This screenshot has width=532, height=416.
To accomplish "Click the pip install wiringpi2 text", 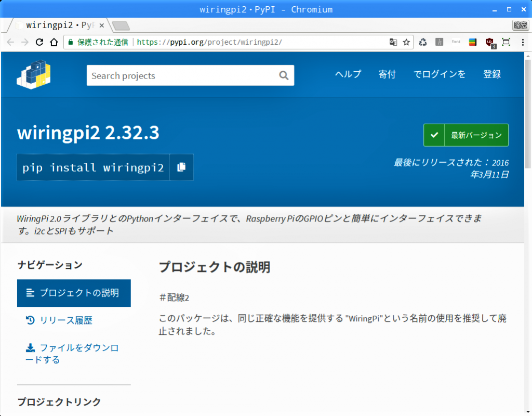I will click(x=93, y=167).
